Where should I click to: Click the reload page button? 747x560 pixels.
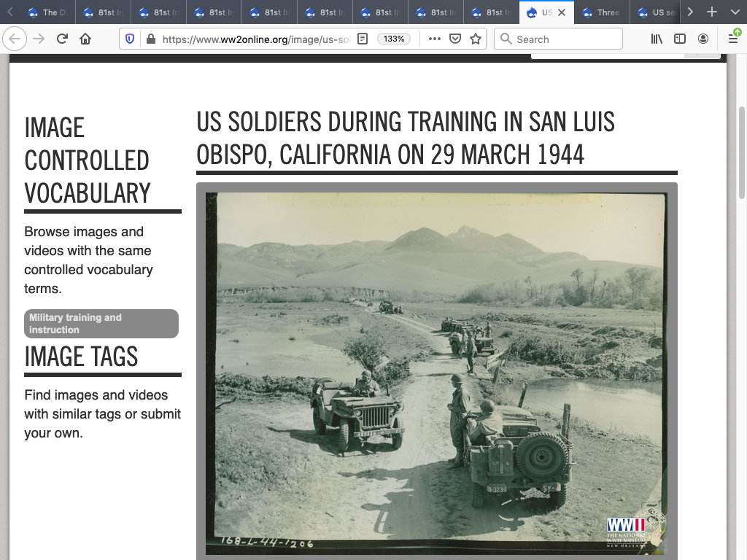pos(63,39)
